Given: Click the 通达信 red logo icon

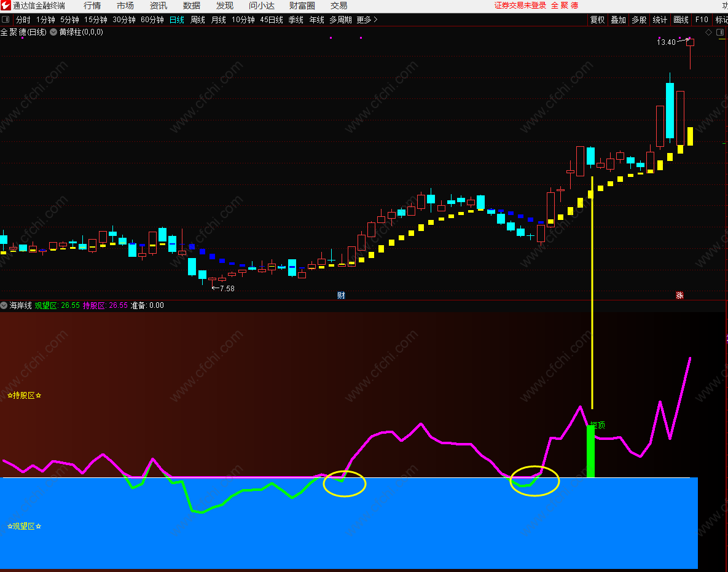Looking at the screenshot, I should pyautogui.click(x=6, y=6).
